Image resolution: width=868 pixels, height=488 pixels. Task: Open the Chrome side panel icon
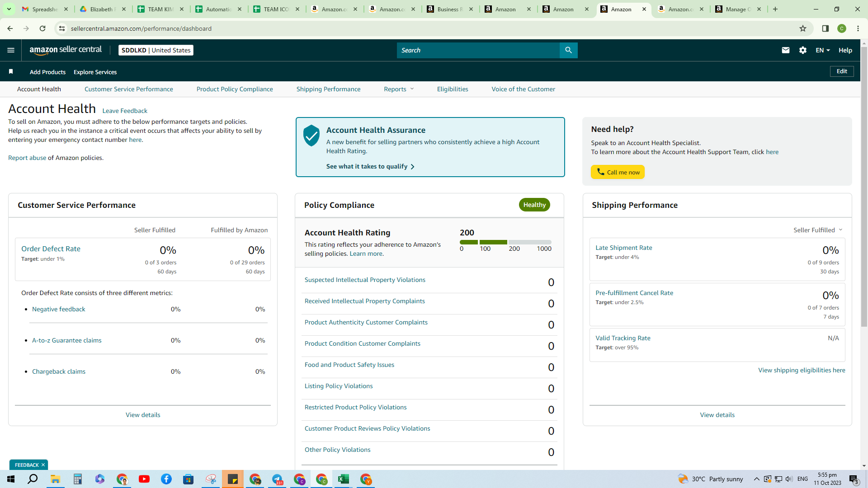point(826,28)
